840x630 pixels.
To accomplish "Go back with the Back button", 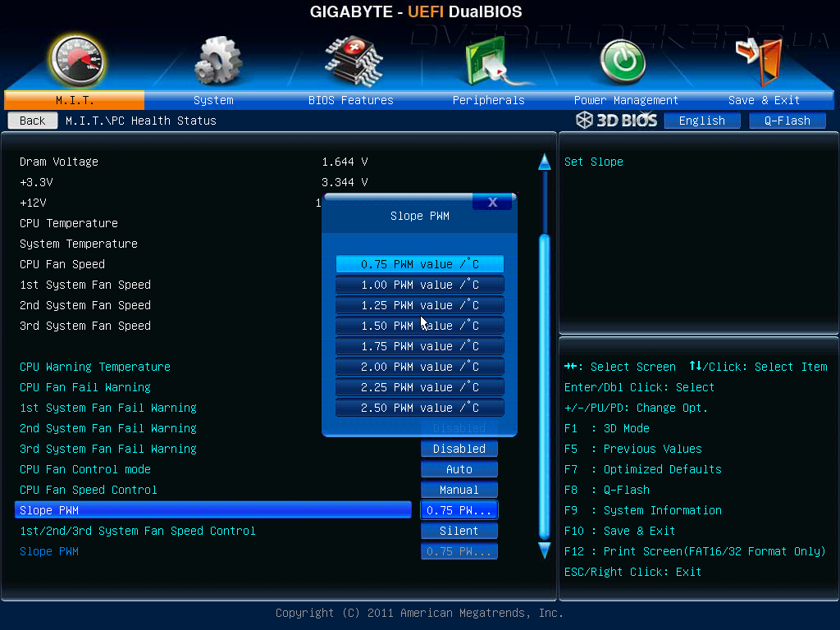I will click(33, 121).
